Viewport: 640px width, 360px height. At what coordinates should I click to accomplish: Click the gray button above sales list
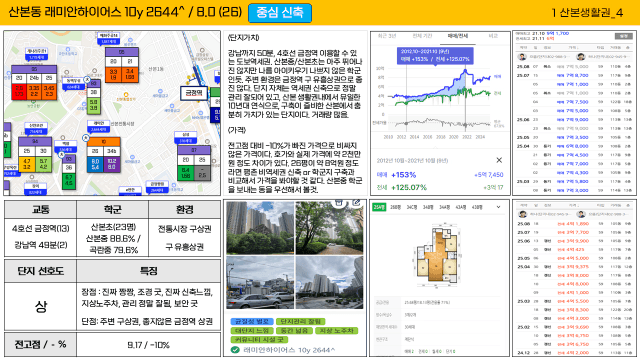pyautogui.click(x=624, y=36)
